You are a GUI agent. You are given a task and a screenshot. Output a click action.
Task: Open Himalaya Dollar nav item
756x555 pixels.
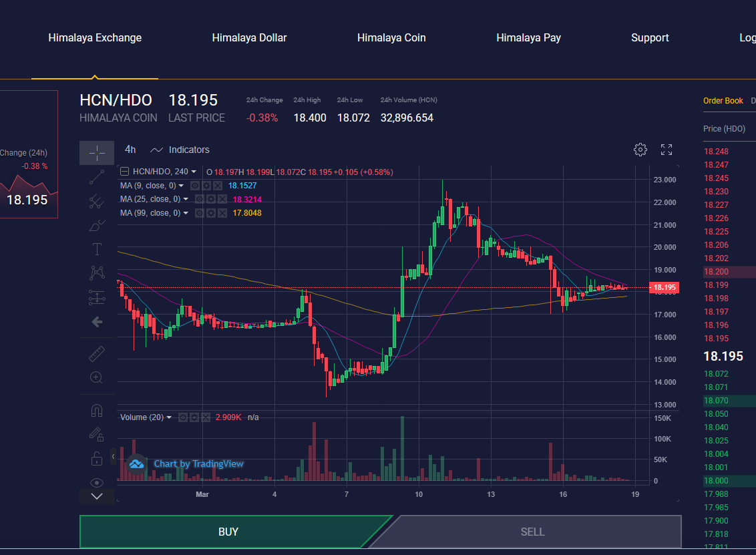pyautogui.click(x=249, y=37)
